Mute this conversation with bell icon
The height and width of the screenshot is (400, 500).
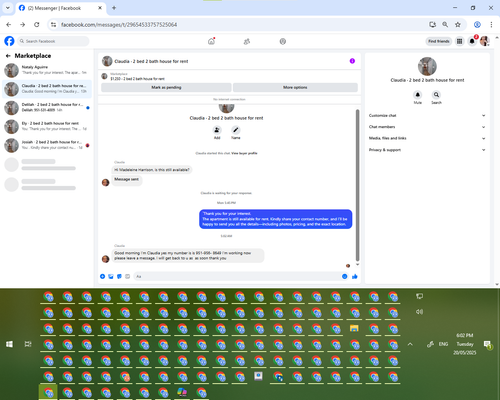click(418, 95)
